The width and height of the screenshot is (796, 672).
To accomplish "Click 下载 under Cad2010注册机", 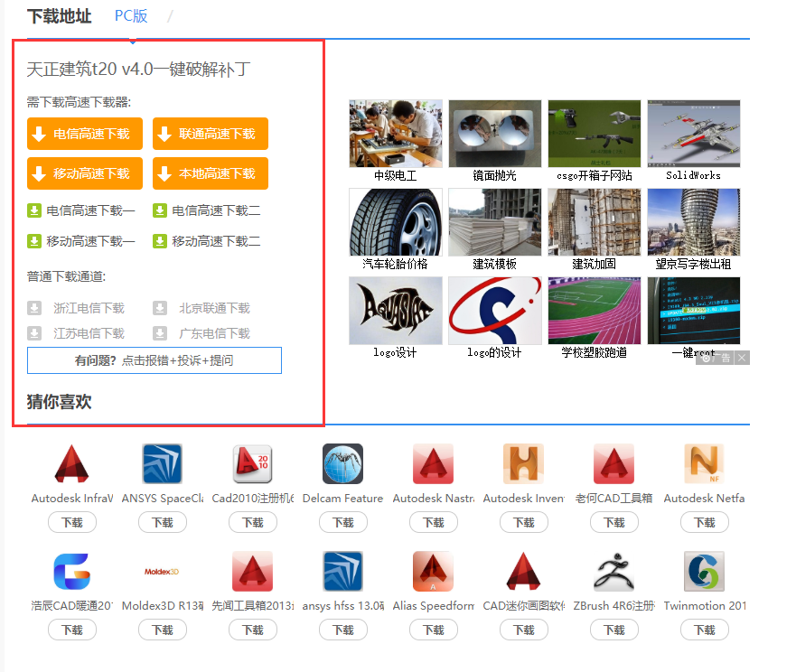I will pos(253,522).
